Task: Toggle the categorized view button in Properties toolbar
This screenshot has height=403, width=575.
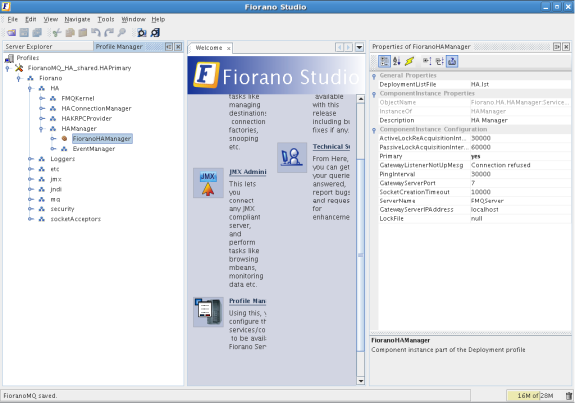Action: pos(384,61)
